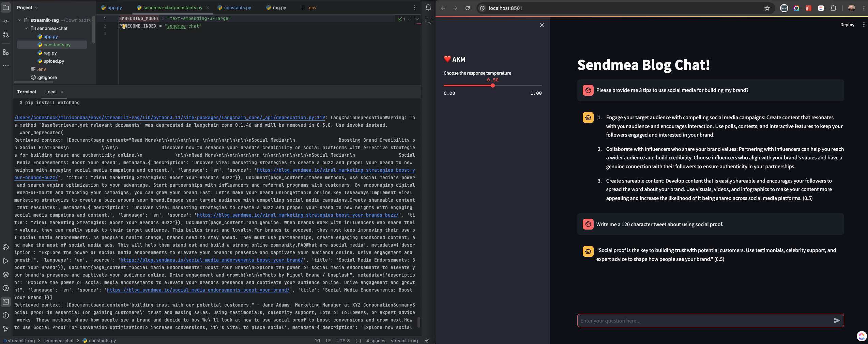
Task: Collapse the streamlit-rag project root
Action: (x=20, y=20)
